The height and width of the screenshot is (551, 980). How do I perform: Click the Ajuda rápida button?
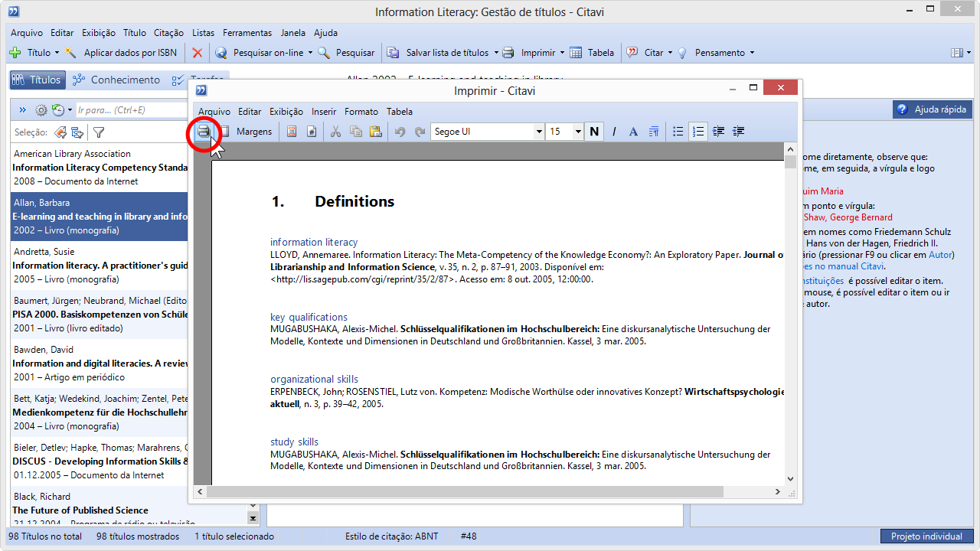click(932, 109)
